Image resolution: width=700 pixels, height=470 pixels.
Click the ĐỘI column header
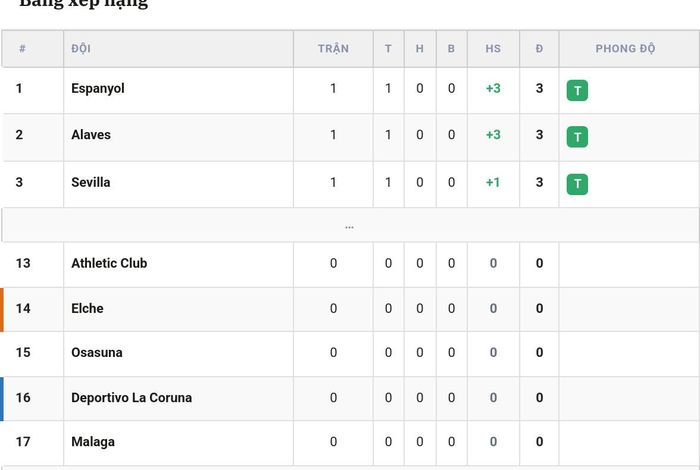click(81, 49)
